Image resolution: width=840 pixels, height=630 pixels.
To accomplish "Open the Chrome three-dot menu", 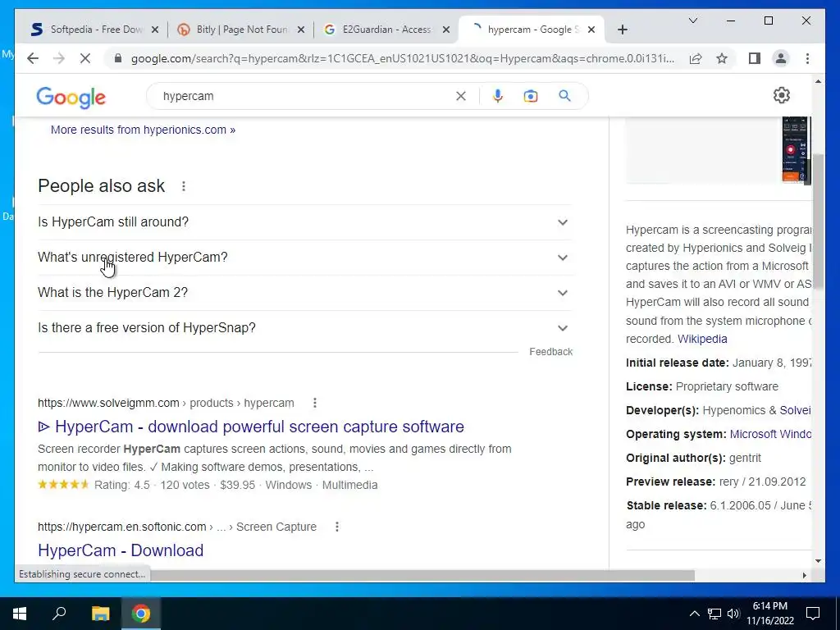I will click(807, 58).
